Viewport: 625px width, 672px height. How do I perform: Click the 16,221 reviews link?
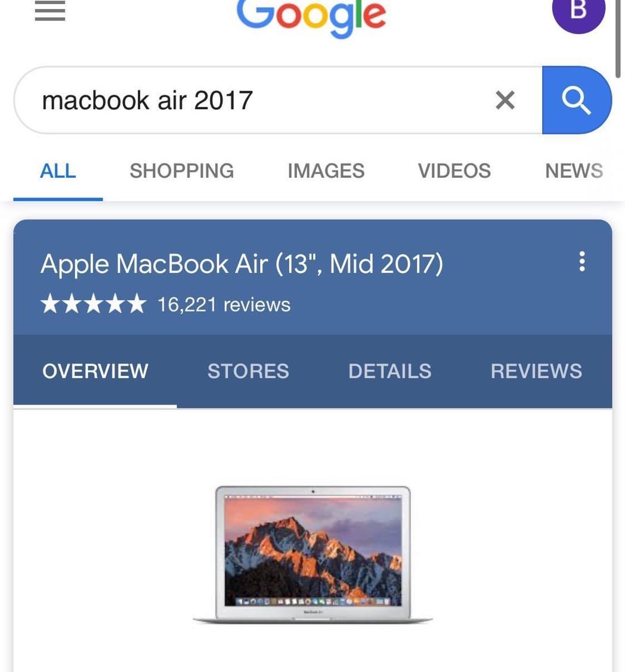pyautogui.click(x=224, y=305)
